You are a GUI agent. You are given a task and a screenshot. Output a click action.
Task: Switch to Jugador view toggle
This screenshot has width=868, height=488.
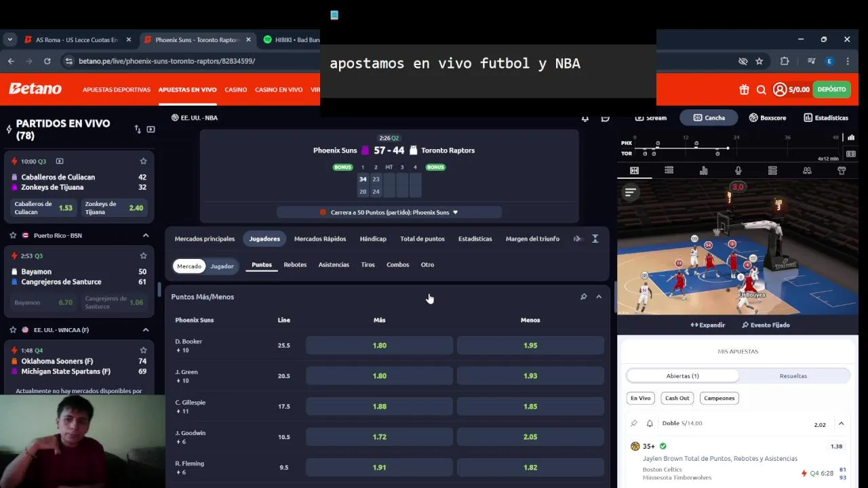[222, 266]
